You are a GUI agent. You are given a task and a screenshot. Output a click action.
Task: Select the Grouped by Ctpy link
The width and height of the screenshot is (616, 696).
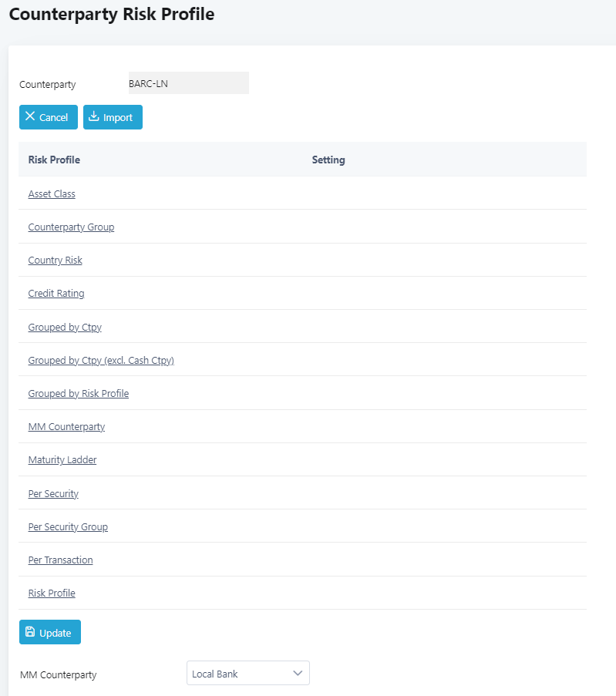(65, 328)
